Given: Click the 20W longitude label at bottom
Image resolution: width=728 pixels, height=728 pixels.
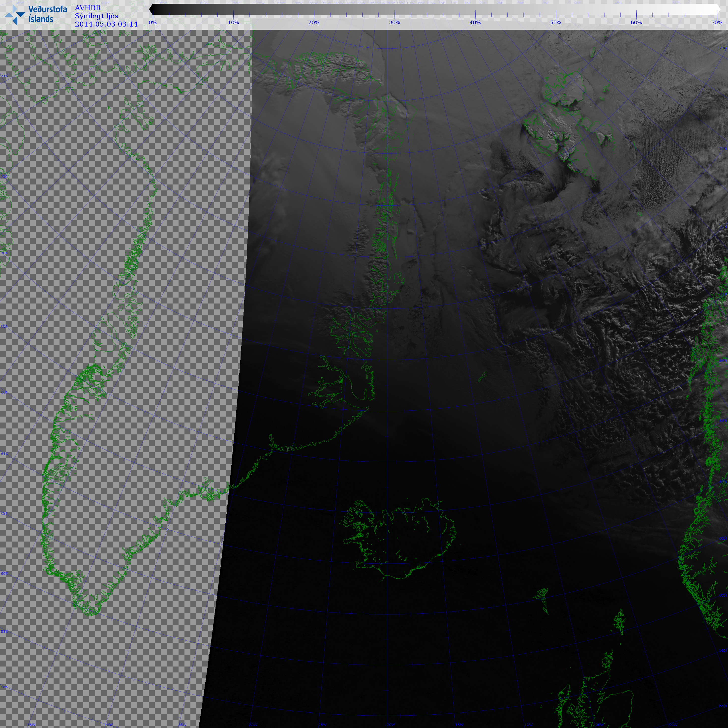Looking at the screenshot, I should (391, 725).
